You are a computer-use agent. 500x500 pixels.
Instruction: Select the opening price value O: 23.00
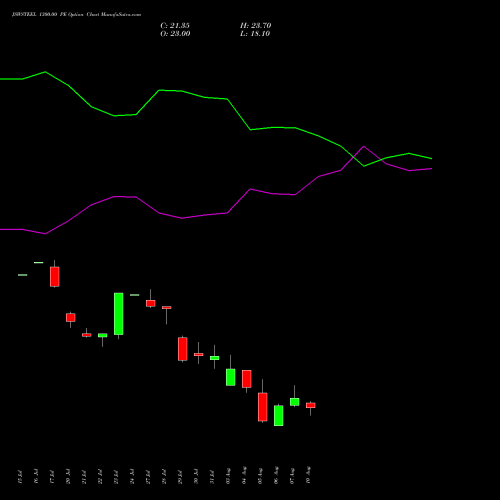coord(175,34)
